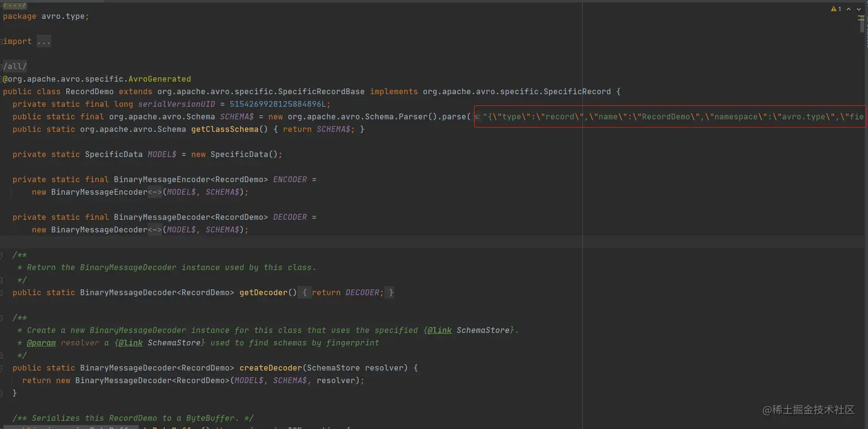Click SpecificData() constructor call
Screen dimensions: 868x429
tap(244, 154)
